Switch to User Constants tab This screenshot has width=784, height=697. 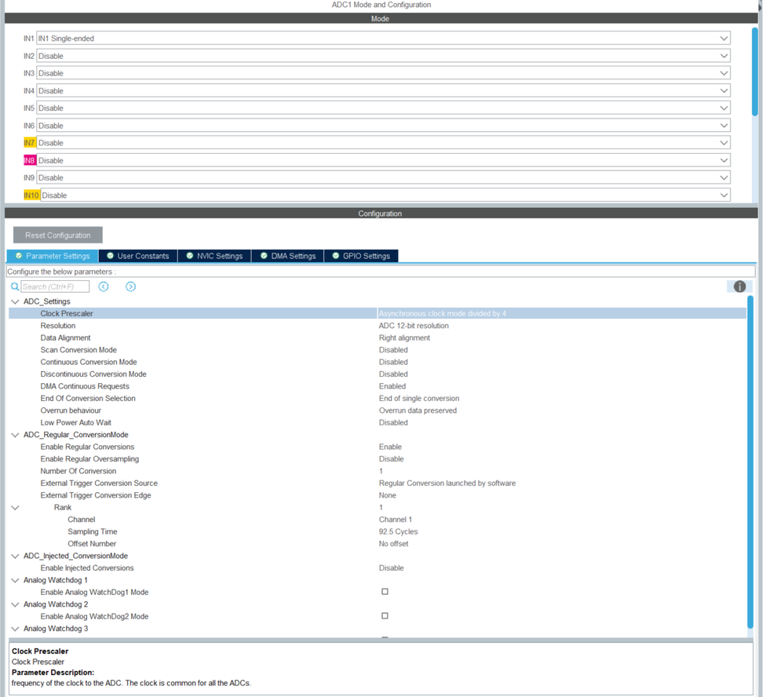pyautogui.click(x=138, y=256)
